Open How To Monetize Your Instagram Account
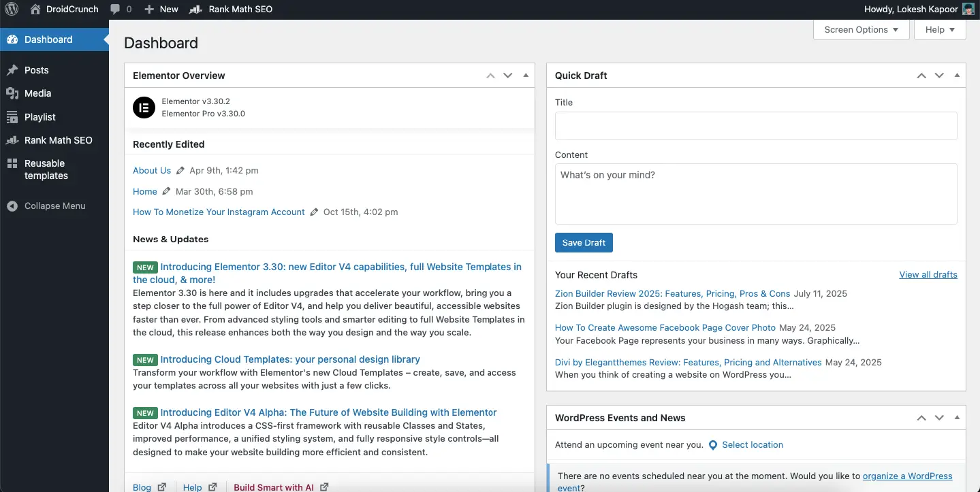The width and height of the screenshot is (980, 492). [x=219, y=212]
